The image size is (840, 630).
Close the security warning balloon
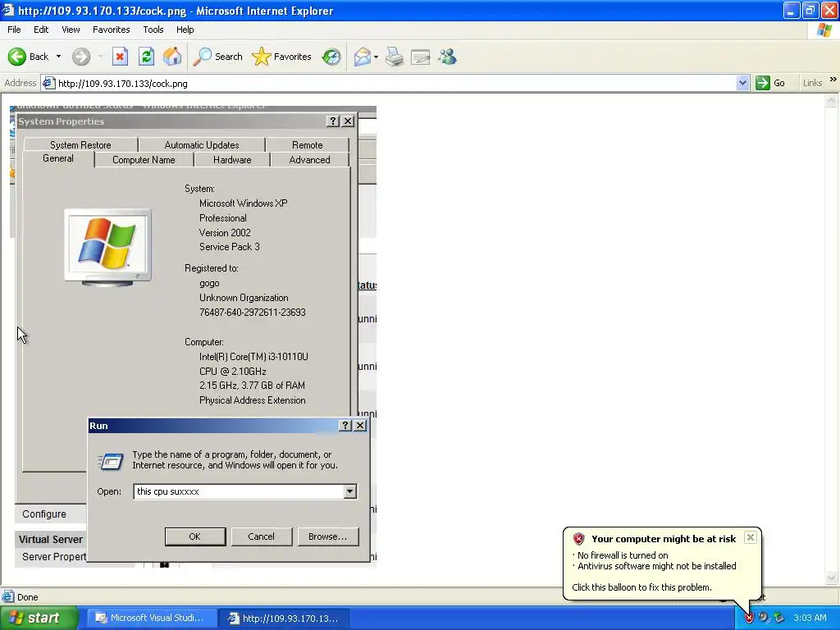[750, 537]
